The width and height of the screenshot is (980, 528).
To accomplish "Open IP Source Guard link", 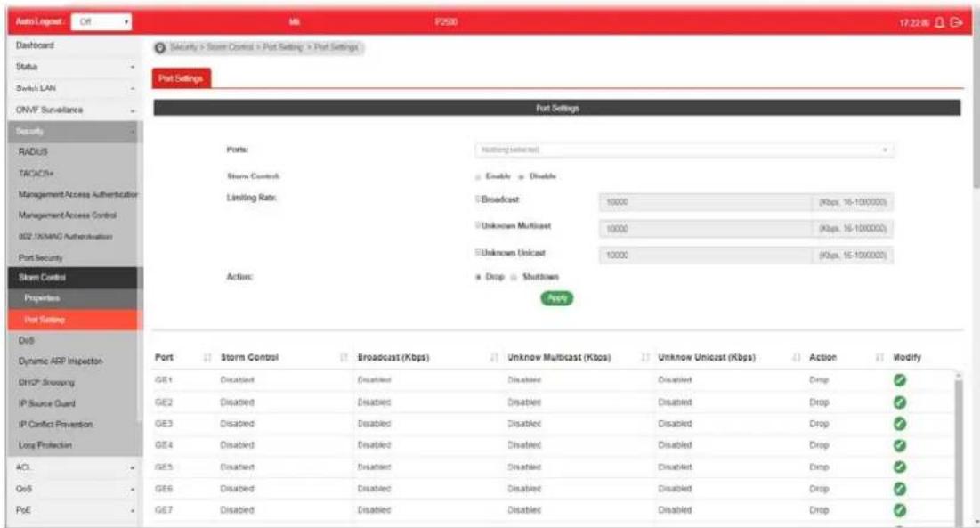I will [x=47, y=403].
